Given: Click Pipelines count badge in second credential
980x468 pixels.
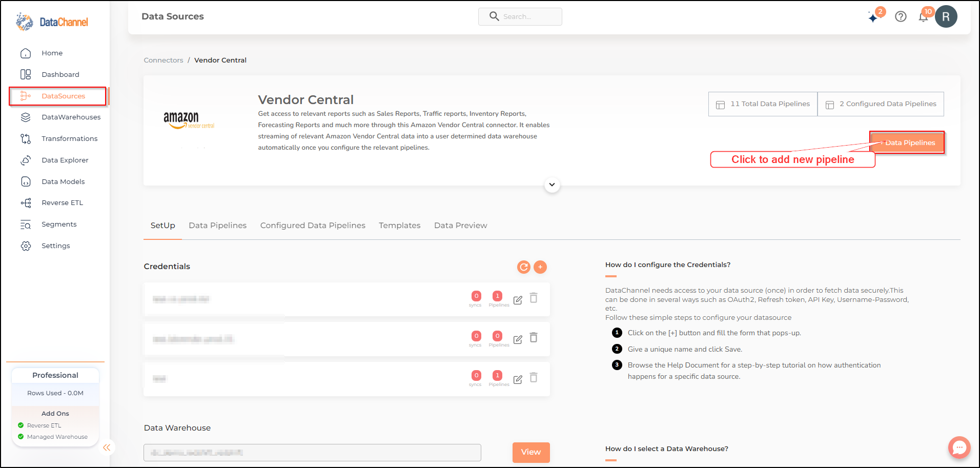Looking at the screenshot, I should (497, 336).
